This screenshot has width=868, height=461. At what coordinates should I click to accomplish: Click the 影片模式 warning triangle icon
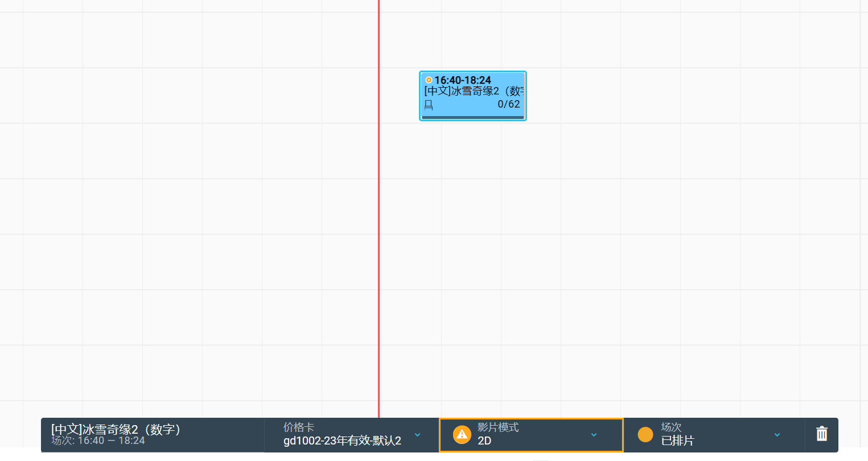click(x=462, y=435)
